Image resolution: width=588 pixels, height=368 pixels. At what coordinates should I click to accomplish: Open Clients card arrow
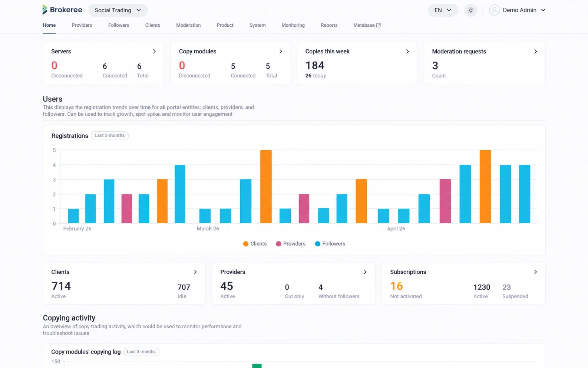[195, 272]
